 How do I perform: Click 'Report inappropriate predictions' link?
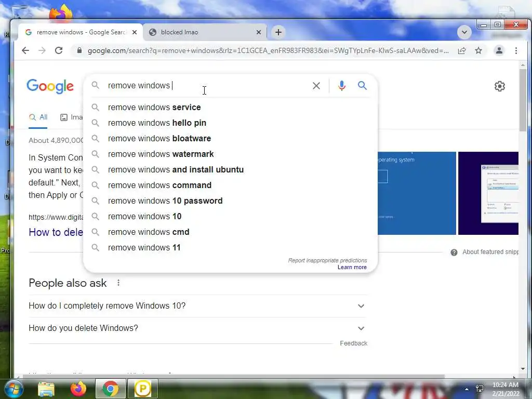tap(327, 260)
